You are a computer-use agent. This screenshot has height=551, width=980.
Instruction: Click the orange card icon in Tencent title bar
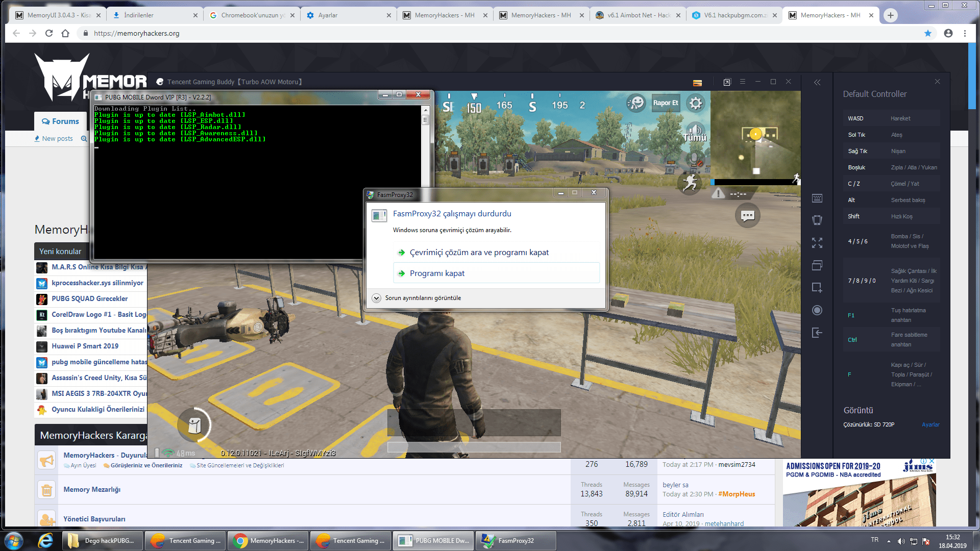coord(697,83)
